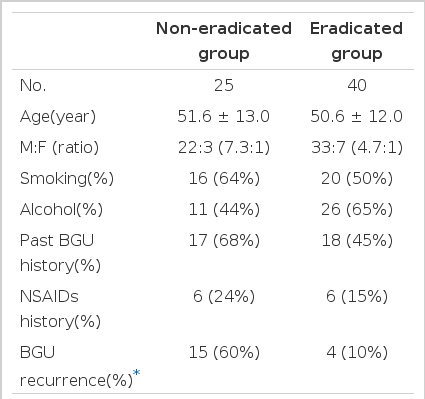Click the NSAIDs history(%) row label
The height and width of the screenshot is (399, 425).
click(x=60, y=309)
